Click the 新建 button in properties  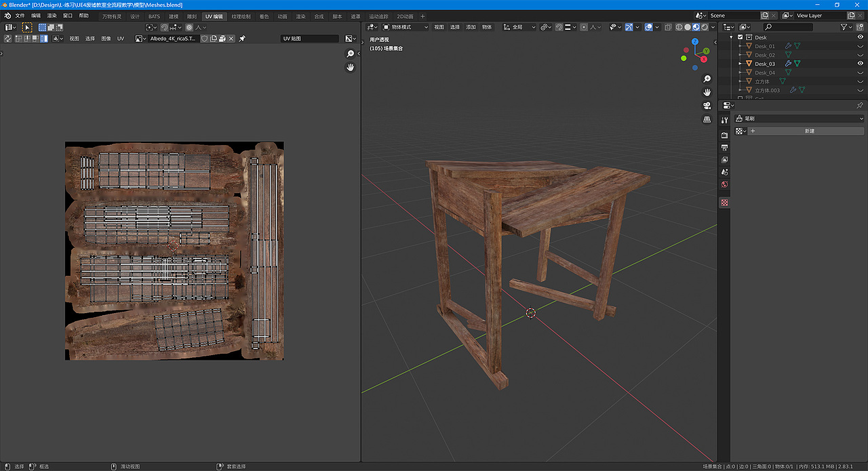click(809, 131)
